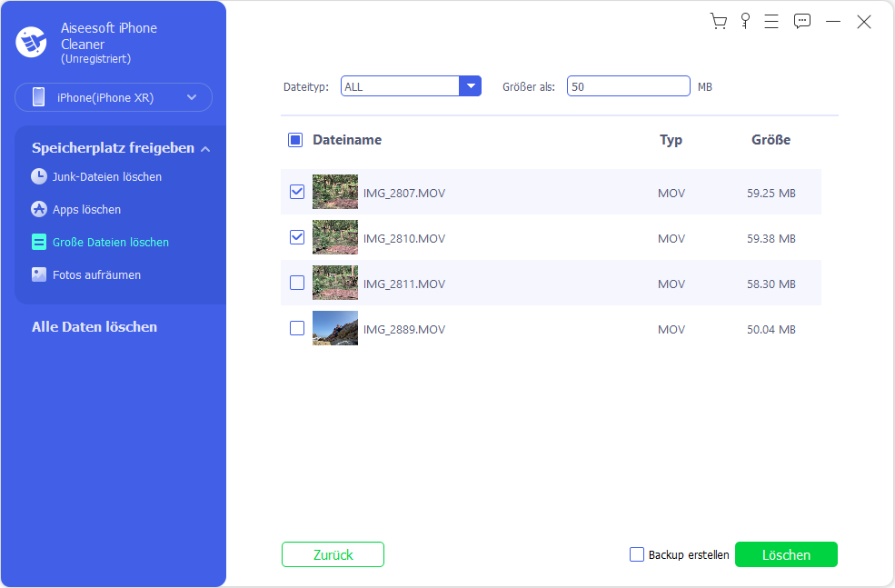The image size is (895, 588).
Task: Open the feedback chat bubble icon
Action: click(801, 22)
